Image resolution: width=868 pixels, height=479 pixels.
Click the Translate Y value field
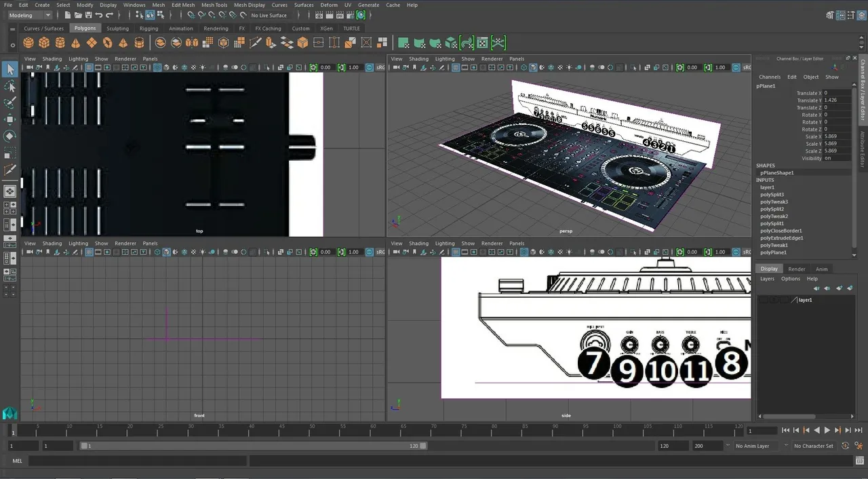pos(836,100)
